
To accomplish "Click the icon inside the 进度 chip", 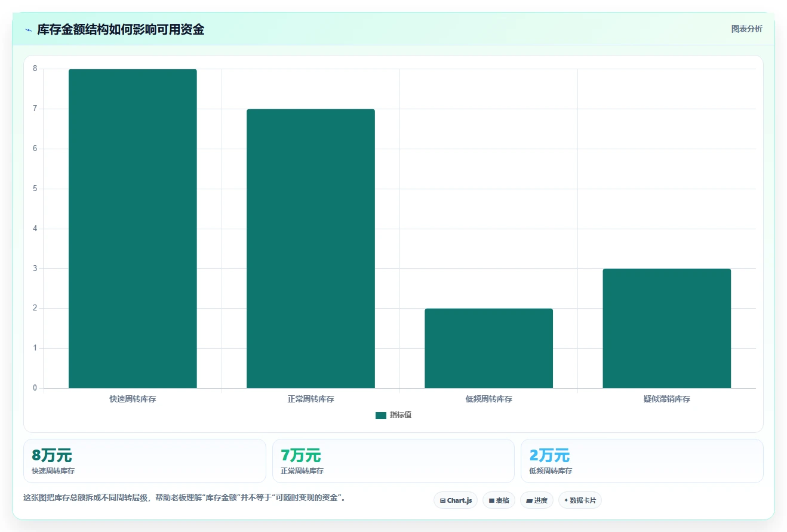I will coord(529,500).
